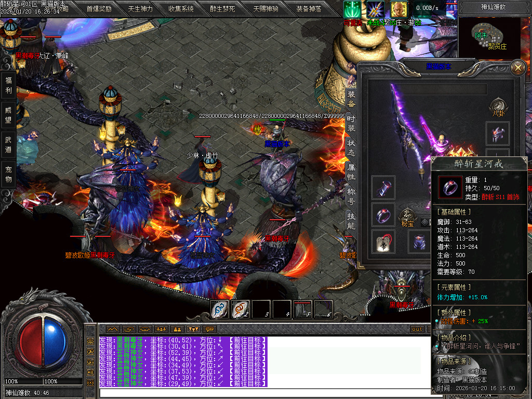The image size is (532, 399).
Task: Select the bracelet slot in equipment panel
Action: (383, 188)
